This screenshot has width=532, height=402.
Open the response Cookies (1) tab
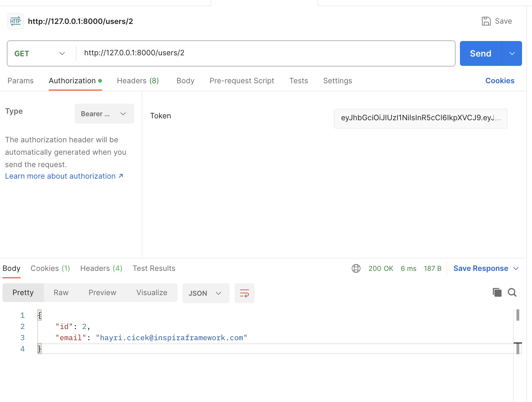click(50, 268)
